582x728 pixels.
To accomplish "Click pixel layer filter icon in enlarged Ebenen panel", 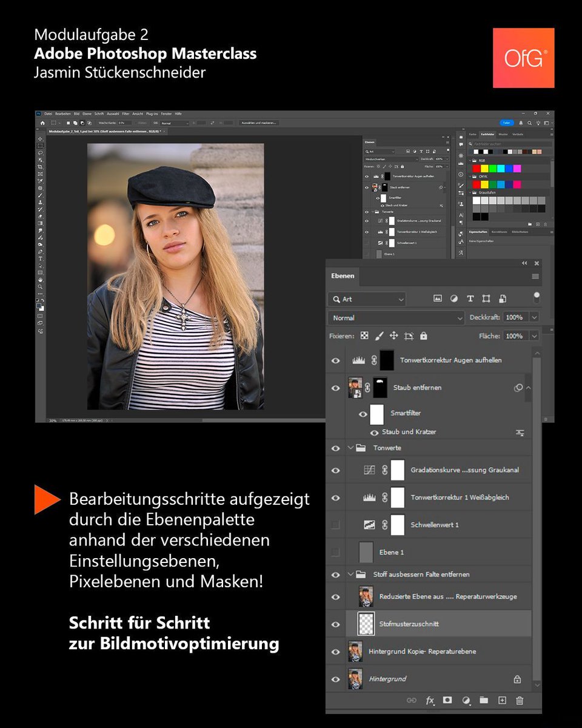I will pyautogui.click(x=437, y=298).
